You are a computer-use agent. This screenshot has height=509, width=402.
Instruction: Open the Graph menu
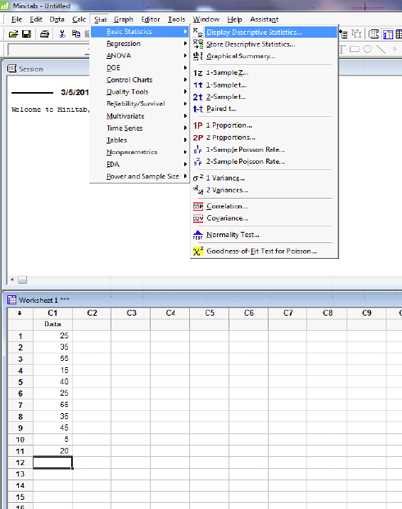pos(123,19)
